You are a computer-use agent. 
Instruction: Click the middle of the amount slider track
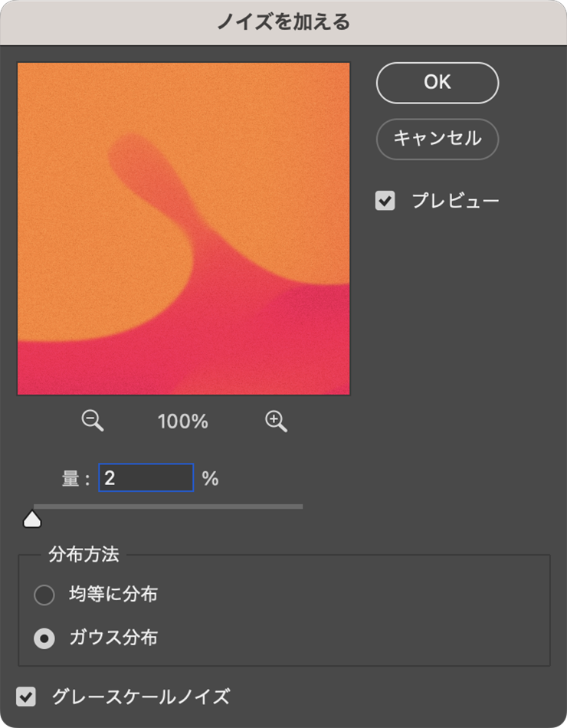(168, 507)
